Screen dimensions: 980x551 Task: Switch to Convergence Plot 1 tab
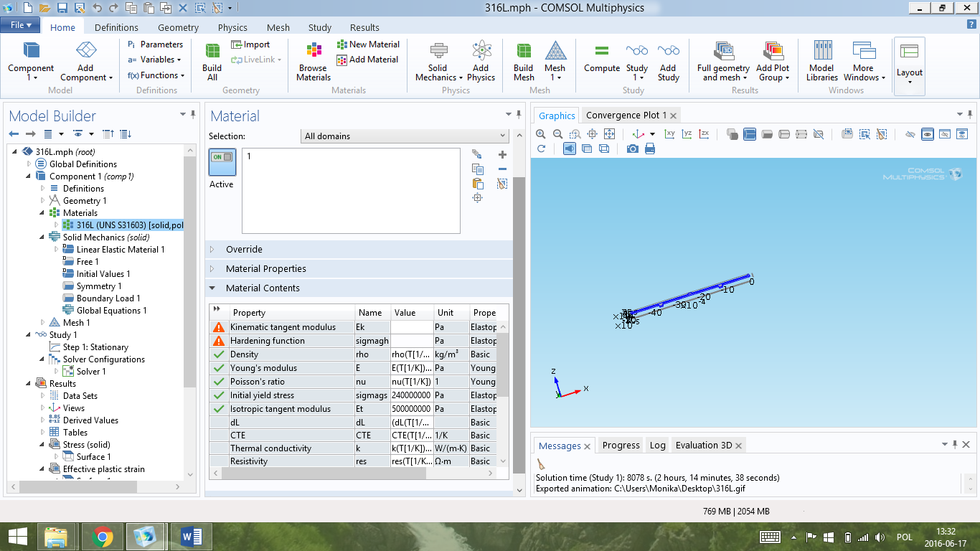(626, 116)
